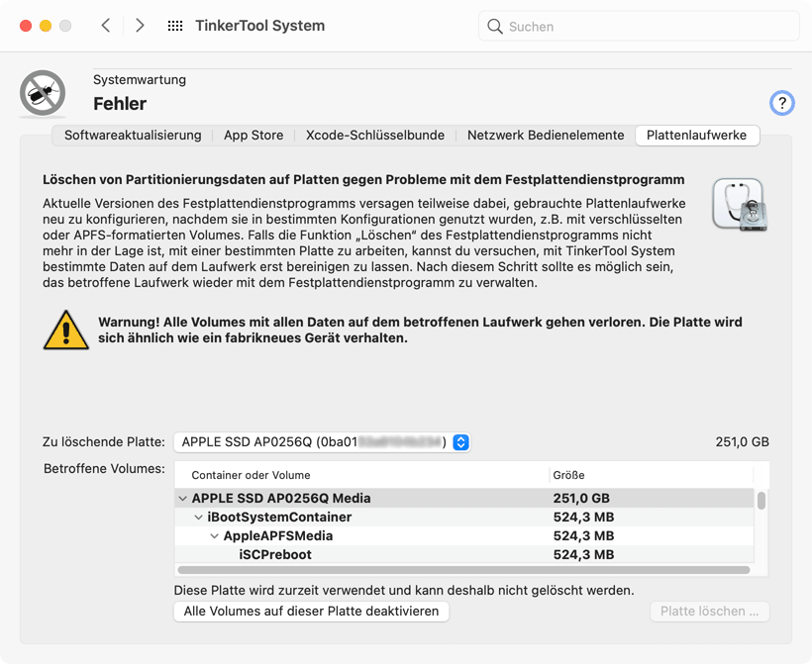Select the Plattenlaufwerke tab
Image resolution: width=812 pixels, height=664 pixels.
pyautogui.click(x=697, y=136)
